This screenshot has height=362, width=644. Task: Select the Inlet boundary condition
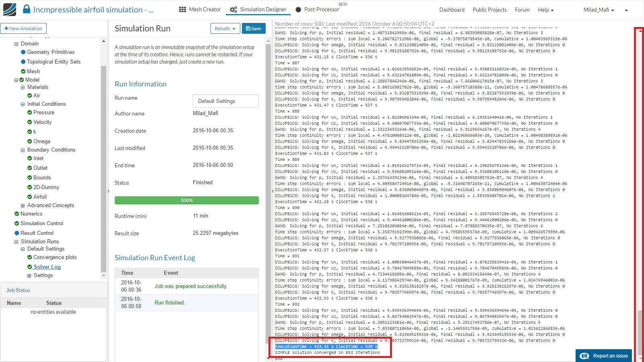[x=38, y=158]
